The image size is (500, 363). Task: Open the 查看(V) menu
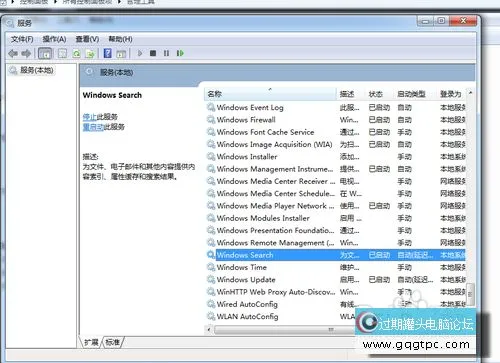(87, 39)
